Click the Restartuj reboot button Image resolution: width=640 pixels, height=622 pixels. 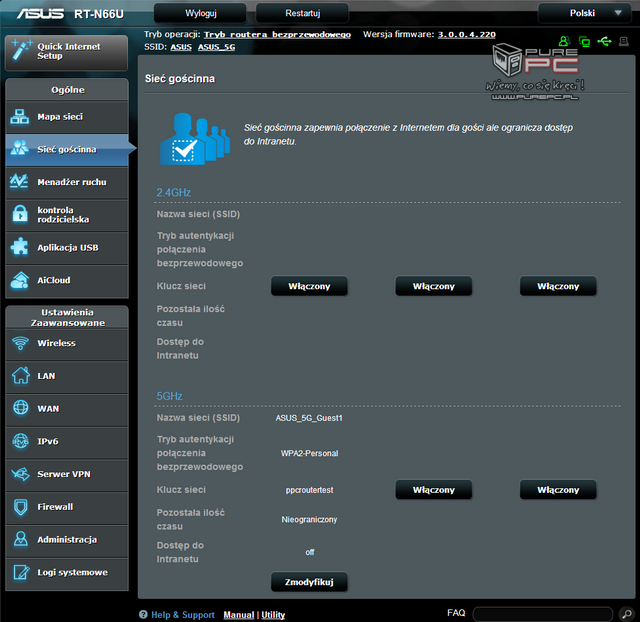coord(302,13)
